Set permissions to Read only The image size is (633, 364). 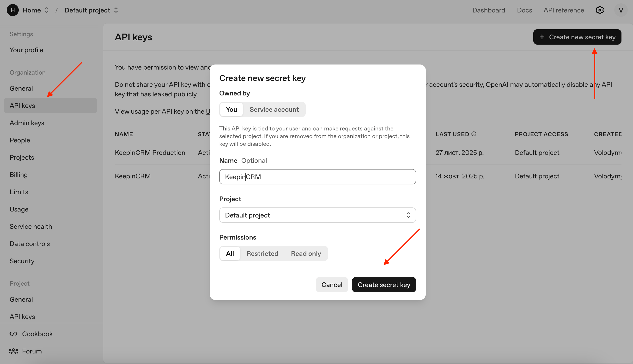point(306,253)
